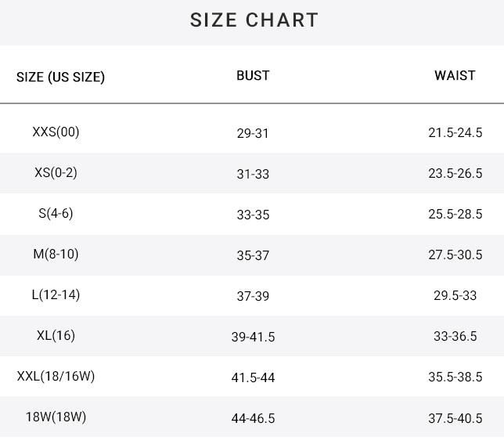Select bust value 39-41.5
The height and width of the screenshot is (444, 504).
coord(253,337)
